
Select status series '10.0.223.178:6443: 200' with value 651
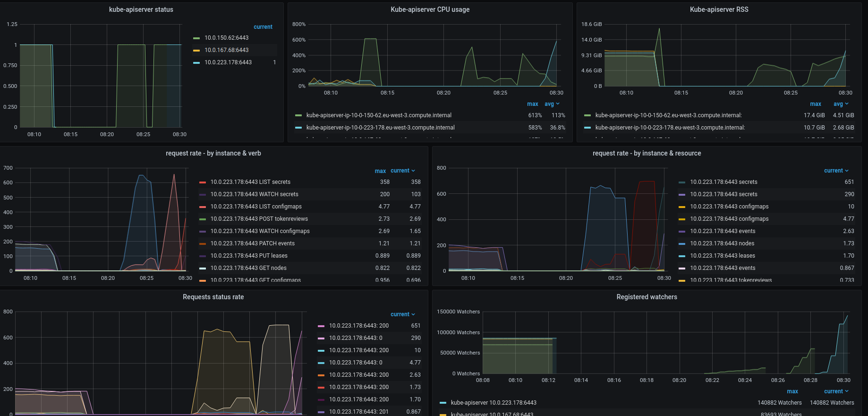coord(359,326)
